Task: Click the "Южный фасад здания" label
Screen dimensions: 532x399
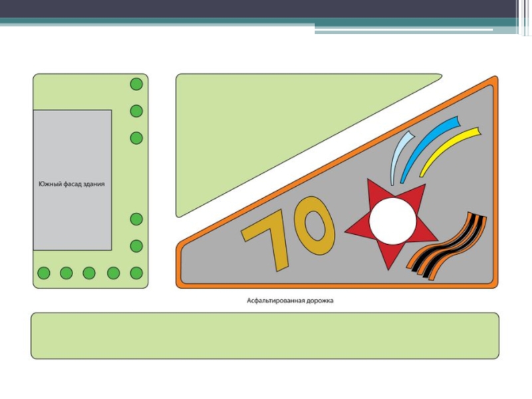Action: click(72, 184)
